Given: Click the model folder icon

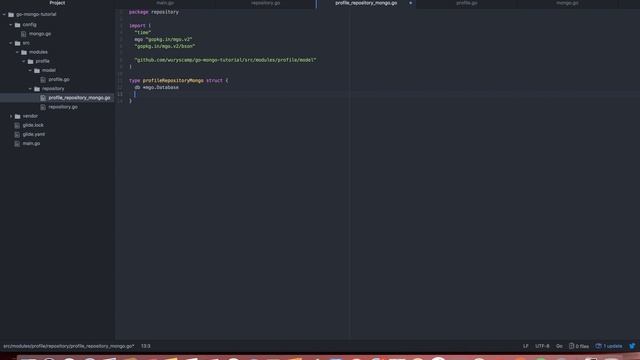Looking at the screenshot, I should tap(37, 70).
